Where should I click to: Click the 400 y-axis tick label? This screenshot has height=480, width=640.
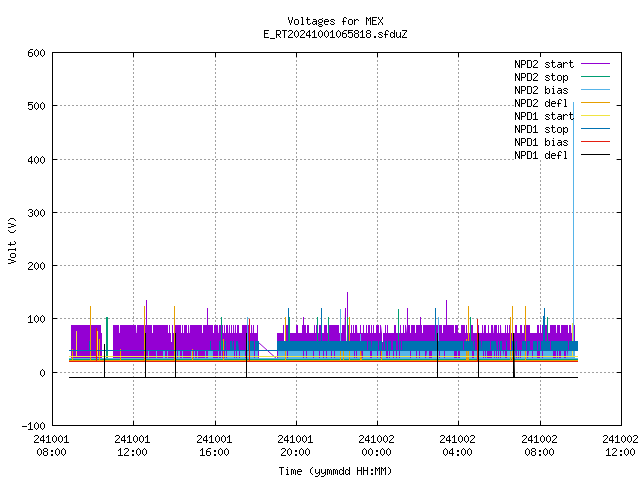click(36, 160)
